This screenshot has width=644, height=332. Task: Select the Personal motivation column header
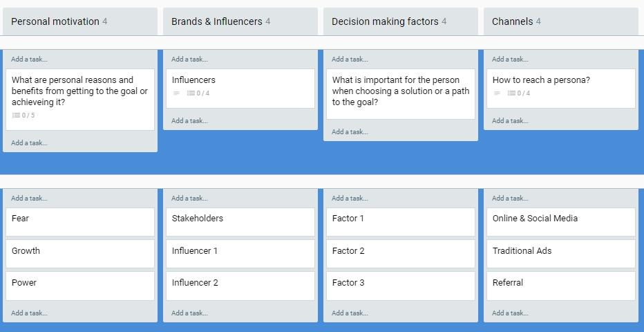[x=55, y=21]
